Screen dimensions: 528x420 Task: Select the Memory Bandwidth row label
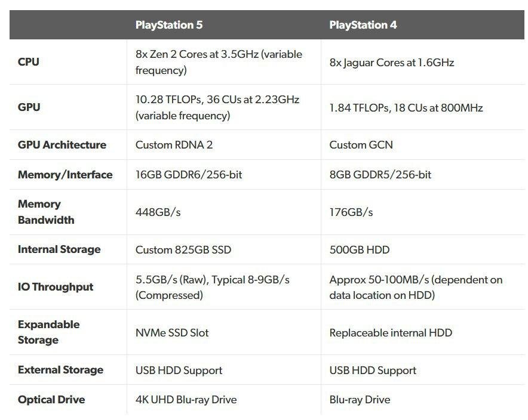point(46,212)
